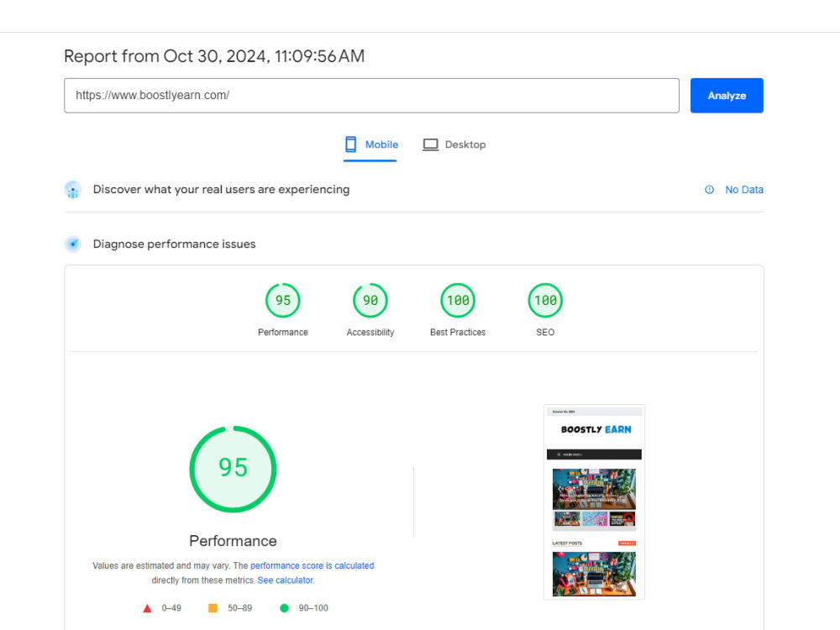Click the report date heading text
This screenshot has height=630, width=840.
[214, 56]
